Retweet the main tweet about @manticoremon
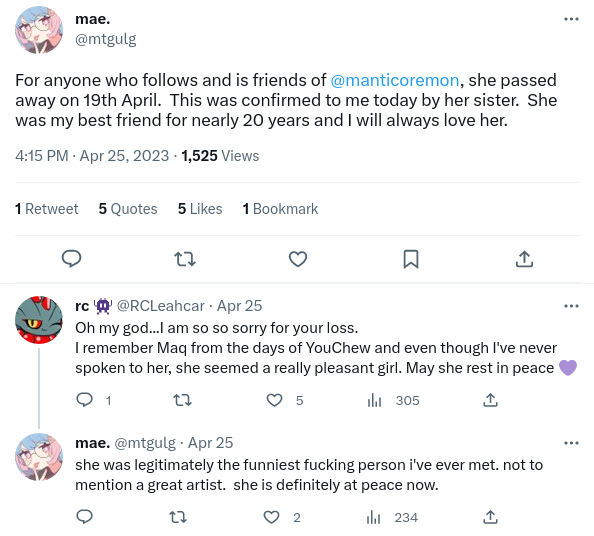Screen dimensions: 594x536 click(185, 259)
